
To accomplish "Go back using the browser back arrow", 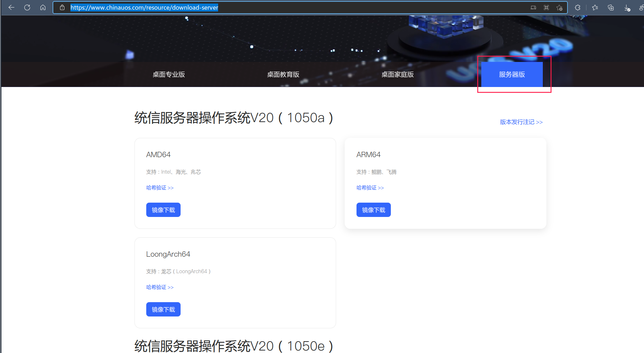I will coord(11,8).
